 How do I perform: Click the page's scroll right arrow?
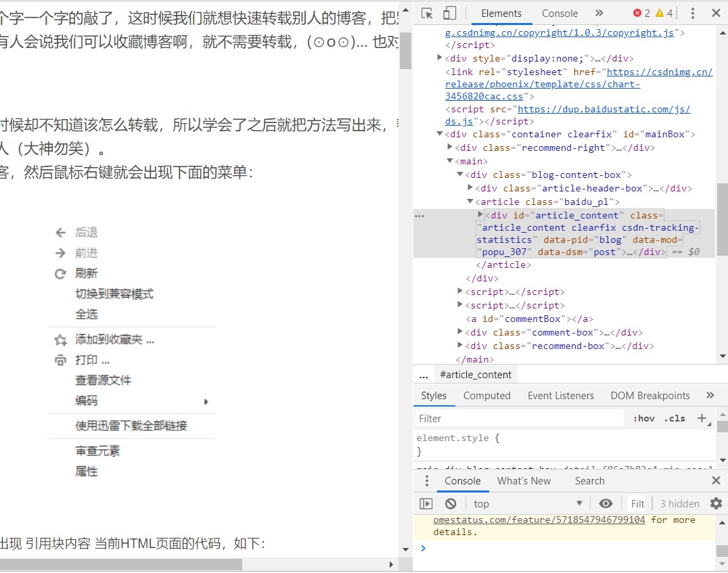391,565
